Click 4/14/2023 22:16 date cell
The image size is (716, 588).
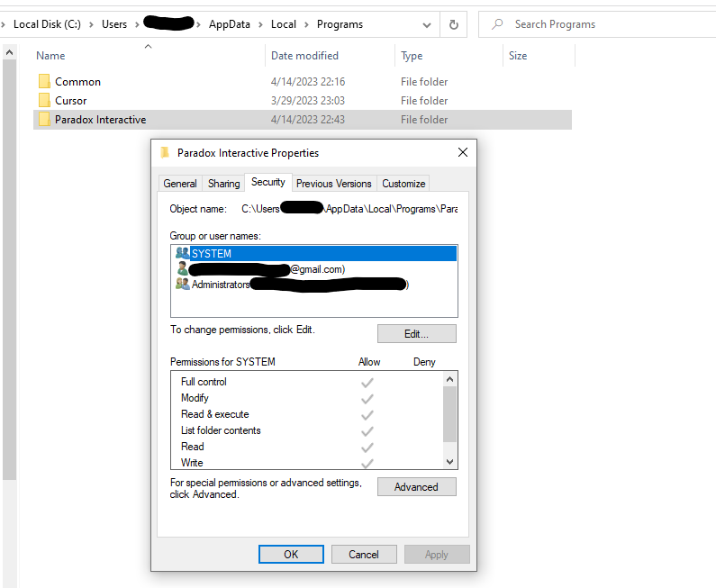(x=308, y=82)
